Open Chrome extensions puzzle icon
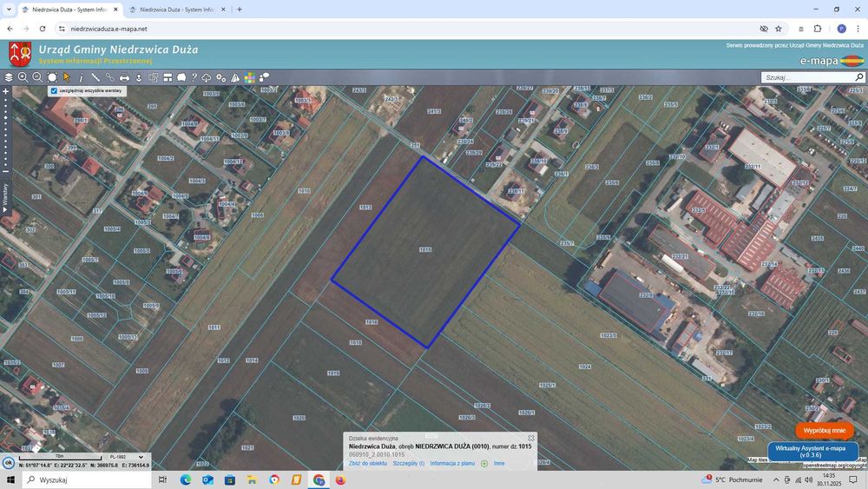The image size is (868, 489). click(x=818, y=29)
